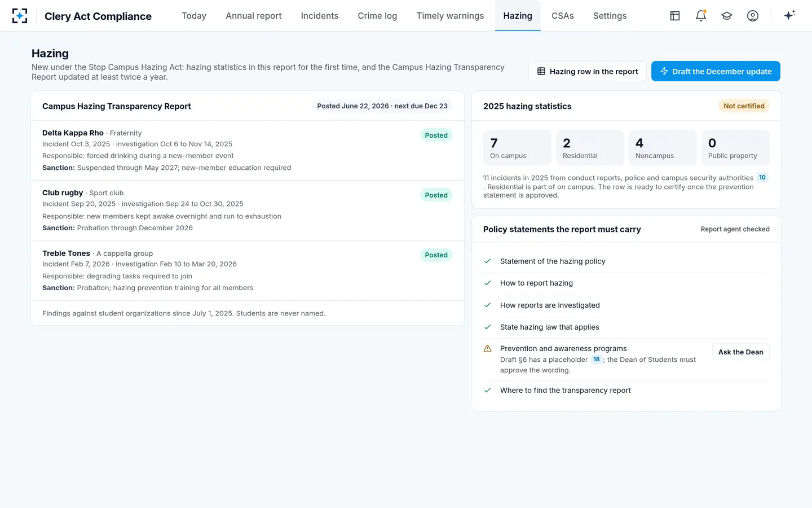This screenshot has height=508, width=812.
Task: Click the checkmark next to How to report hazing
Action: tap(488, 283)
